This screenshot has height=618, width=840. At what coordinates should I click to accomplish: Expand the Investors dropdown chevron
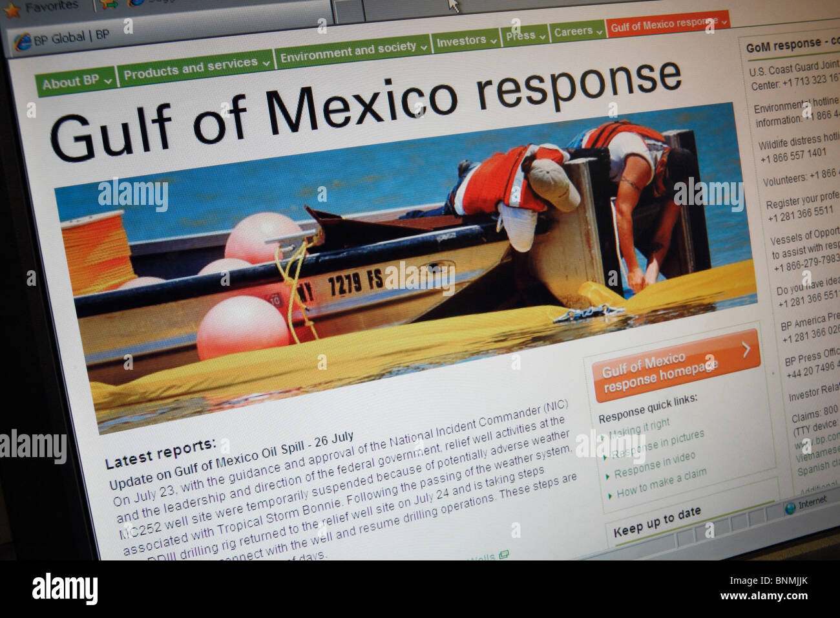(x=494, y=41)
